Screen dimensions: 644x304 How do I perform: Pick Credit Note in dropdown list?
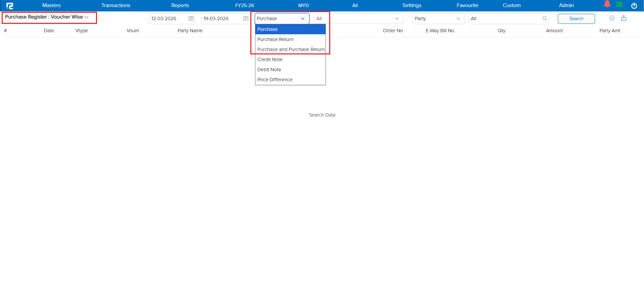(x=270, y=59)
